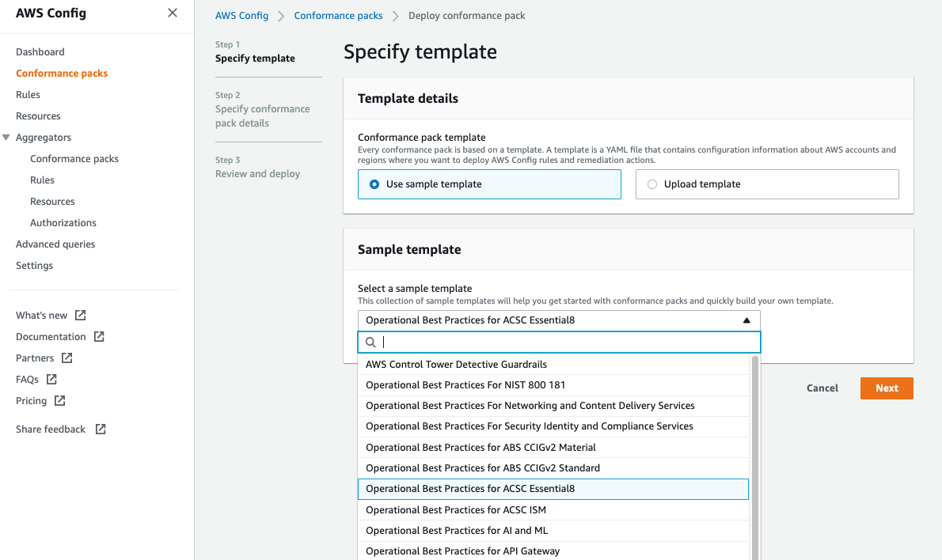The width and height of the screenshot is (942, 560).
Task: Open Conformance packs under Aggregators
Action: coord(74,158)
